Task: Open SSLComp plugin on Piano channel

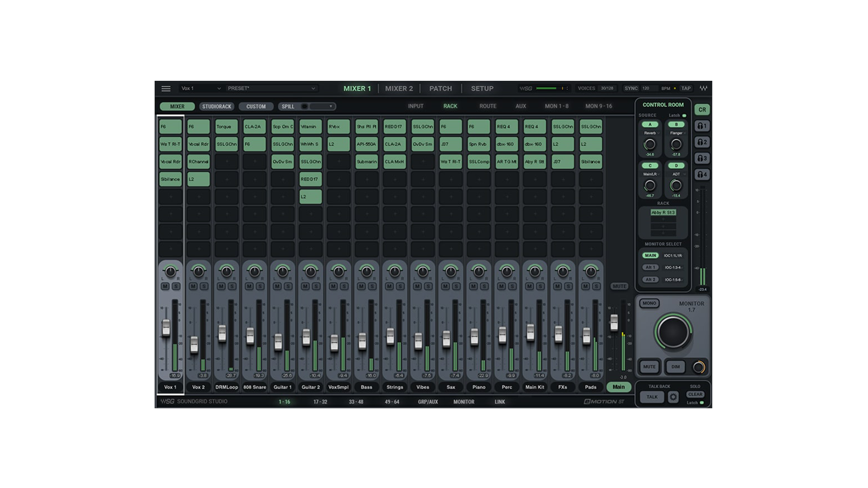Action: coord(478,162)
